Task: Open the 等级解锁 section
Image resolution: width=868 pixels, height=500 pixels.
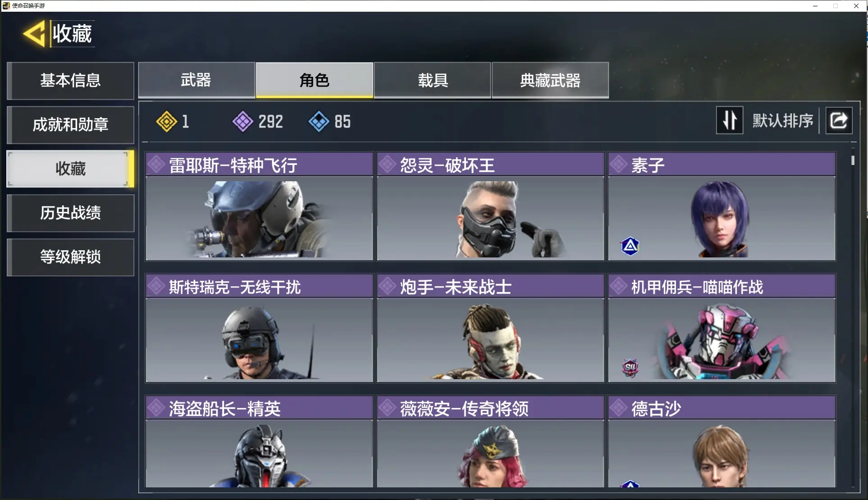Action: point(70,257)
